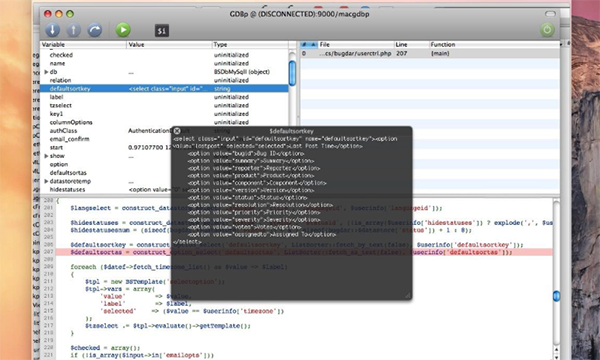Click the blue source code scrollbar thumb
This screenshot has width=600, height=360.
(556, 296)
